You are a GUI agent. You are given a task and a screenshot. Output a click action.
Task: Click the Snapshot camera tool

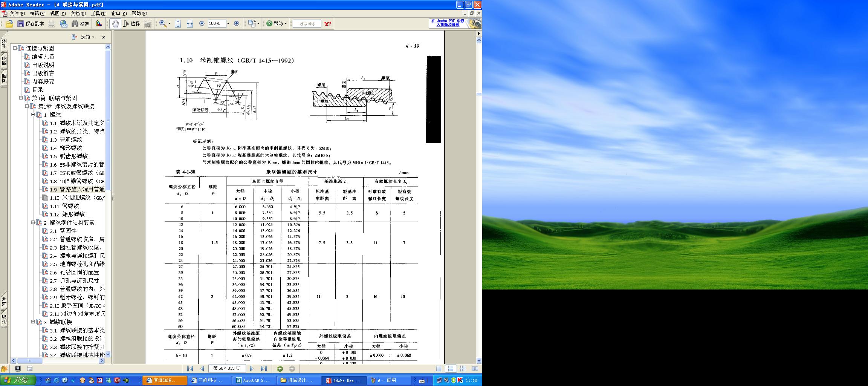tap(148, 24)
